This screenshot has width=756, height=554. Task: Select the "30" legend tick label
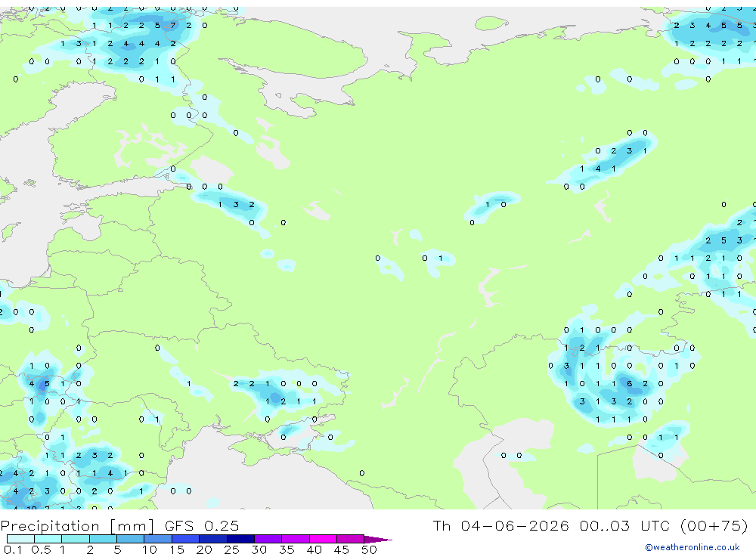coord(259,549)
